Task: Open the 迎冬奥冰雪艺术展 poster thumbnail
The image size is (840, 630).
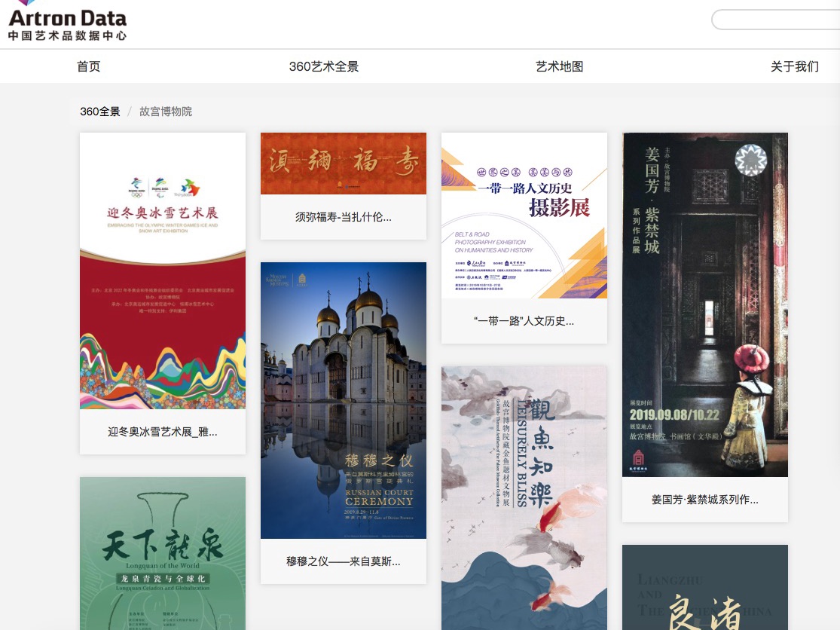Action: (x=163, y=271)
